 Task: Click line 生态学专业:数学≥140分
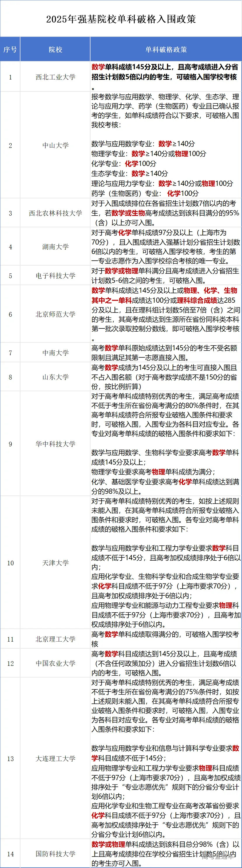[130, 174]
